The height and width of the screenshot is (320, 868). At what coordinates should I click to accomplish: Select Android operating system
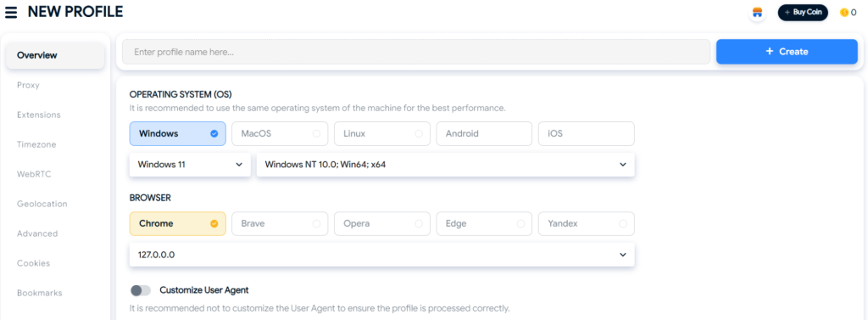(x=484, y=133)
